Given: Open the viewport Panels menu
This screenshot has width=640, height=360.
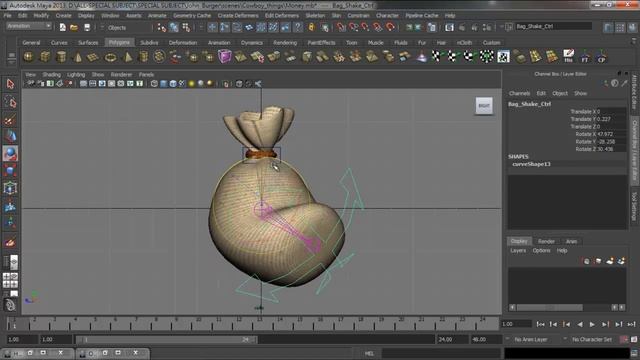Looking at the screenshot, I should [x=146, y=75].
